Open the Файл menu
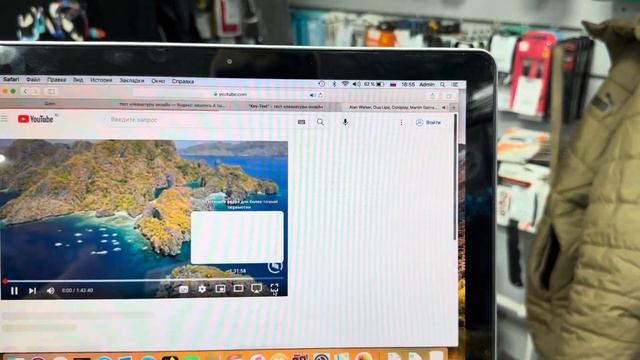The width and height of the screenshot is (640, 360). [x=33, y=80]
